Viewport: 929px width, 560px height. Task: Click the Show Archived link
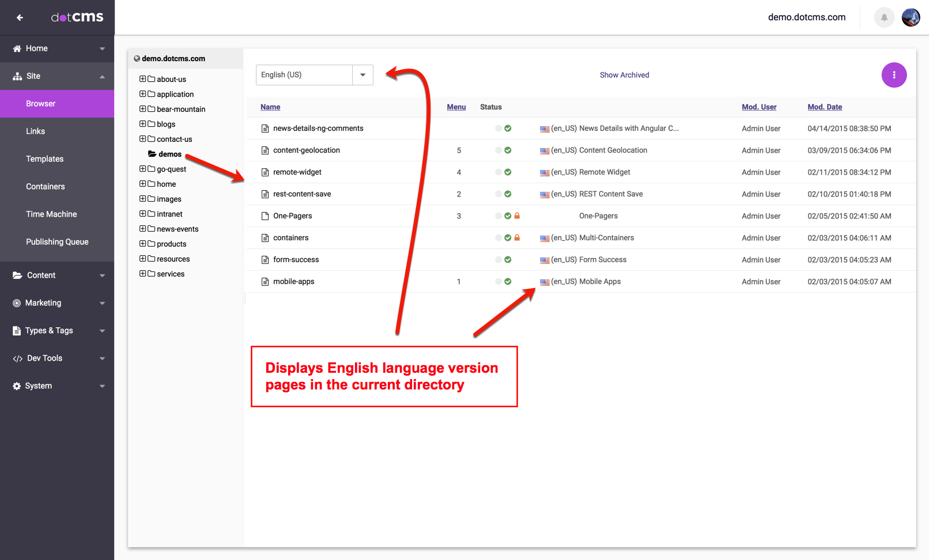[x=624, y=75]
